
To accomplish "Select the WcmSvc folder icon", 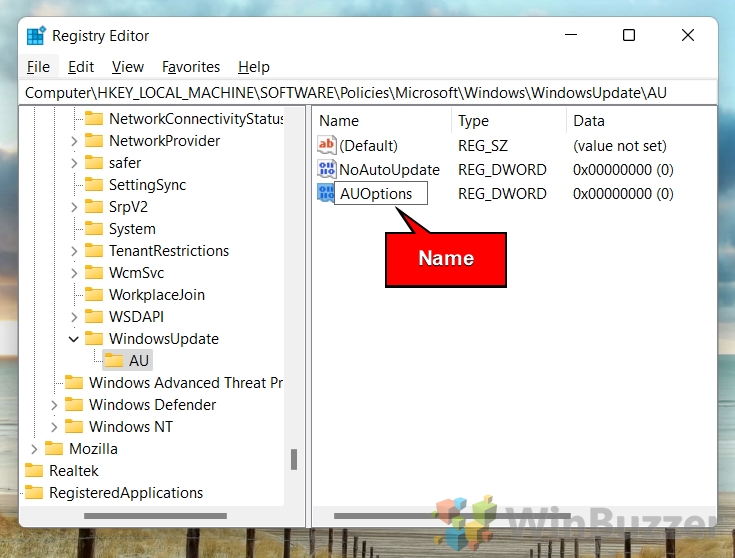I will tap(94, 273).
